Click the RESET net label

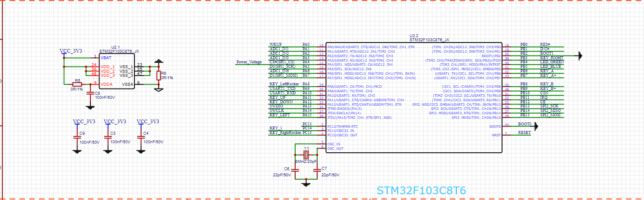525,133
